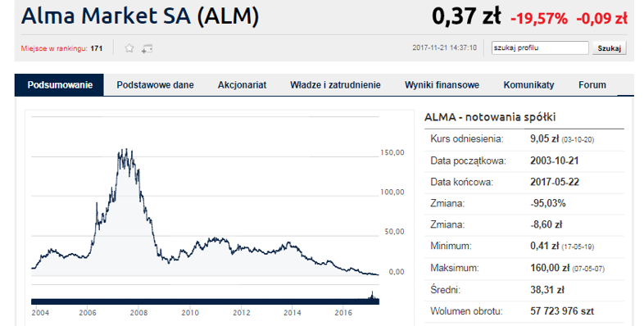The image size is (644, 326).
Task: Click the 2016 label on time axis
Action: click(343, 313)
